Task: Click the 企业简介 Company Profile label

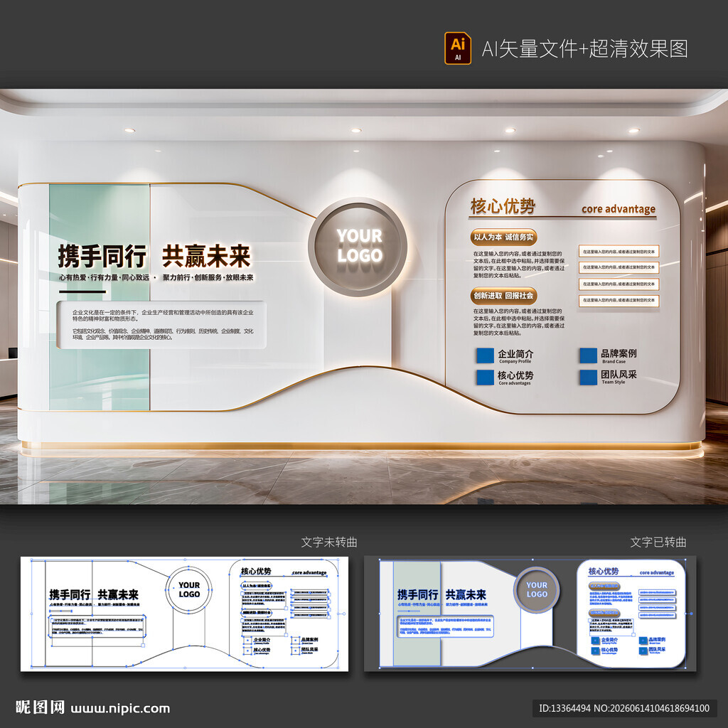Action: 515,355
